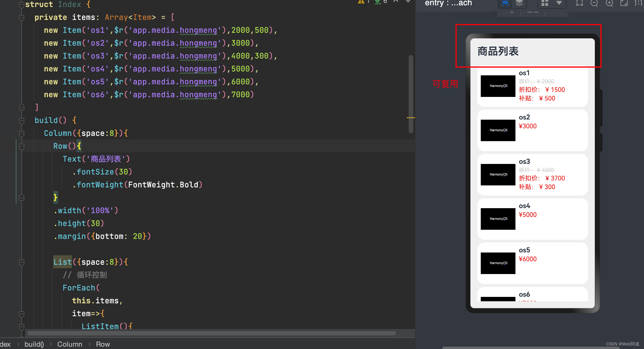Viewport: 644px width, 349px height.
Task: Click the multi-device grid preview icon
Action: pos(545,3)
